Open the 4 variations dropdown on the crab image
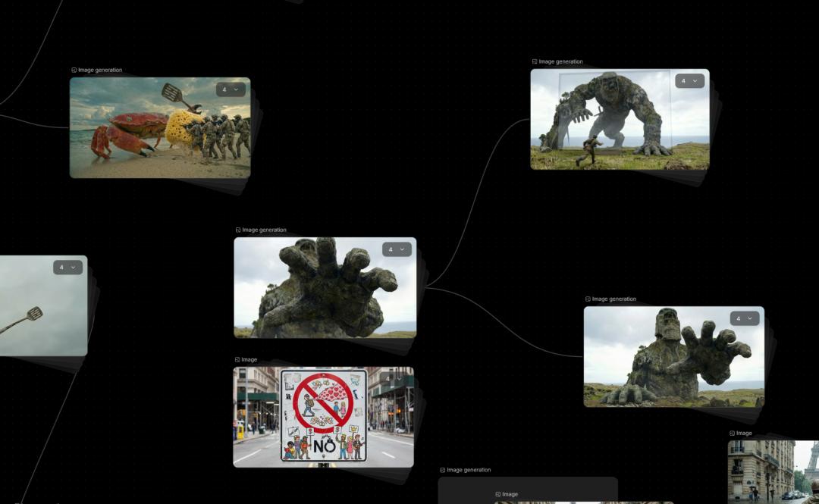Image resolution: width=819 pixels, height=504 pixels. 231,89
